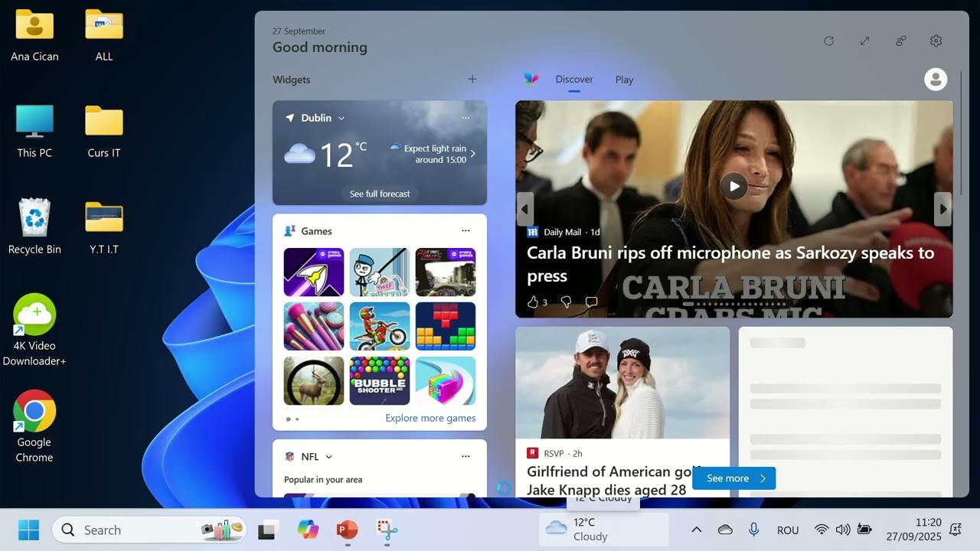Play the Carla Bruni video
Screen dimensions: 980x551
[x=733, y=186]
